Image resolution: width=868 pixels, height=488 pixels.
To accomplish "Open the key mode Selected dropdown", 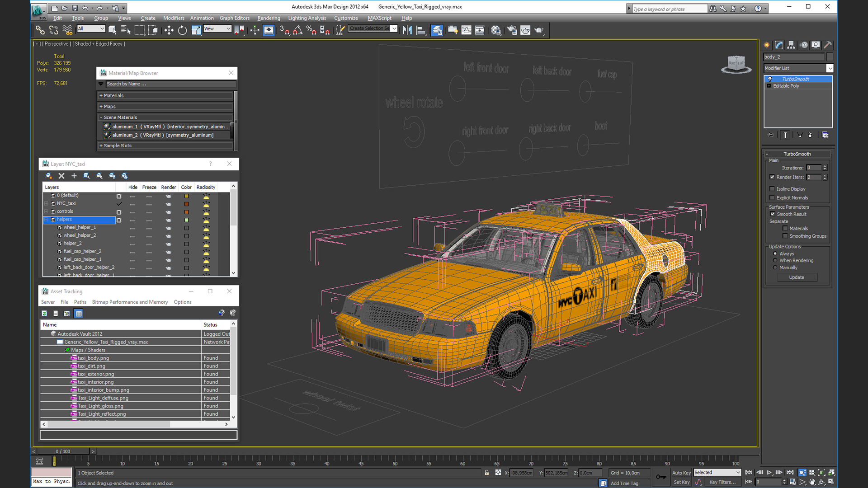I will (717, 473).
